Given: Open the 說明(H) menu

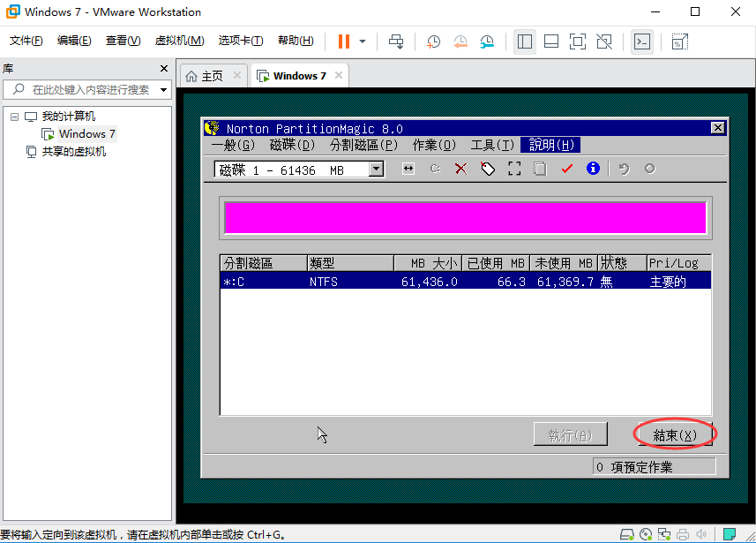Looking at the screenshot, I should [x=550, y=145].
